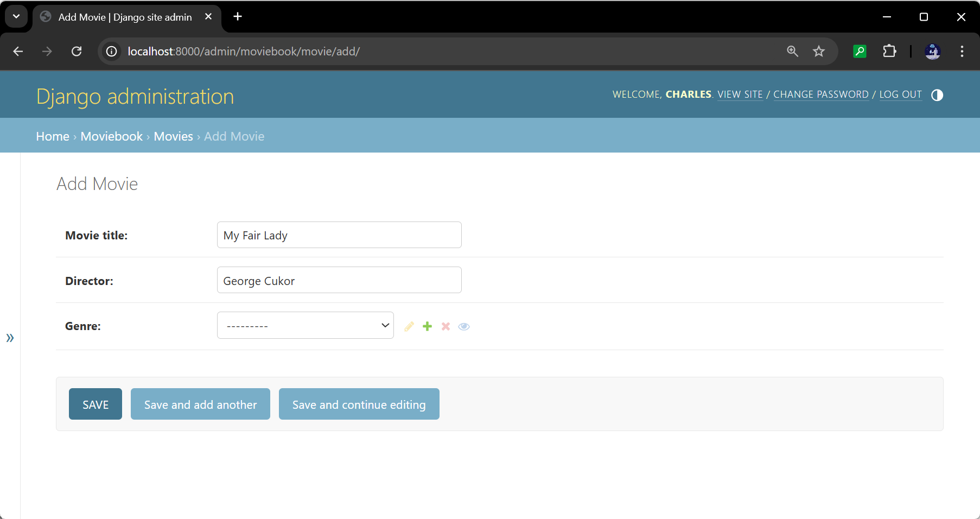Viewport: 980px width, 519px height.
Task: Open the Moviebook breadcrumb link
Action: 112,136
